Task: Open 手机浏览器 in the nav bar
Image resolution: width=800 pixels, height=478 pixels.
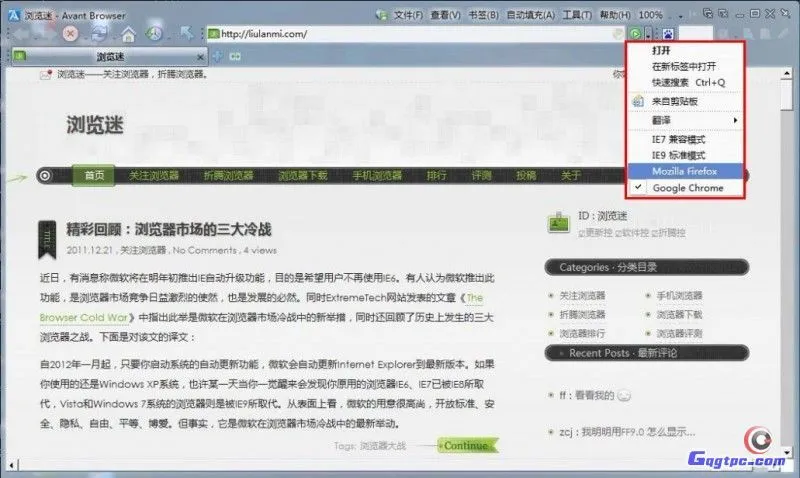Action: click(x=377, y=175)
